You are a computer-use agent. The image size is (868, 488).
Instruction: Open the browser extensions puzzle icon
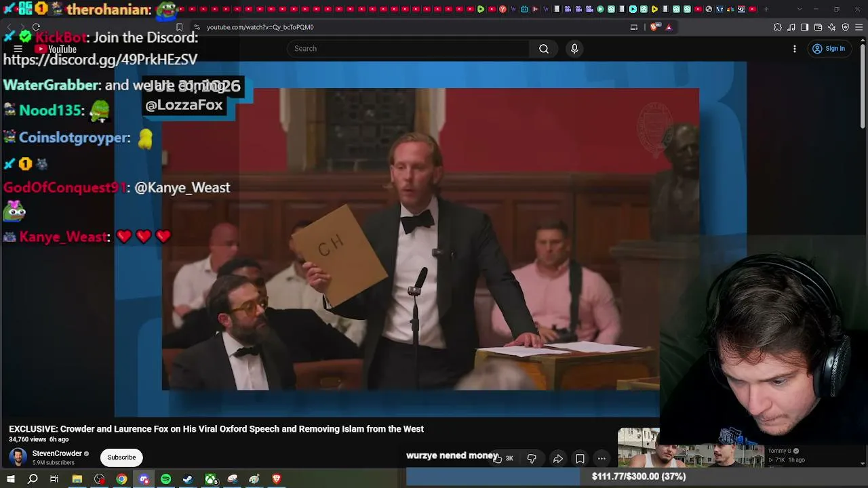click(x=778, y=27)
